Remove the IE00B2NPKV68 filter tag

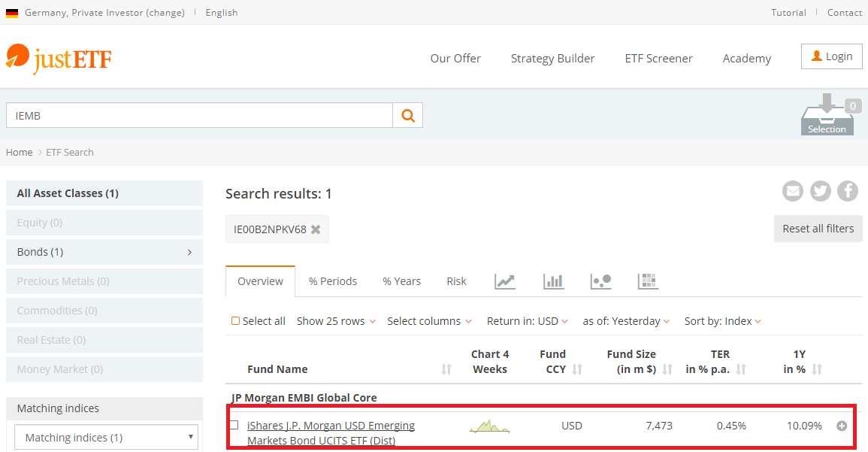(316, 229)
